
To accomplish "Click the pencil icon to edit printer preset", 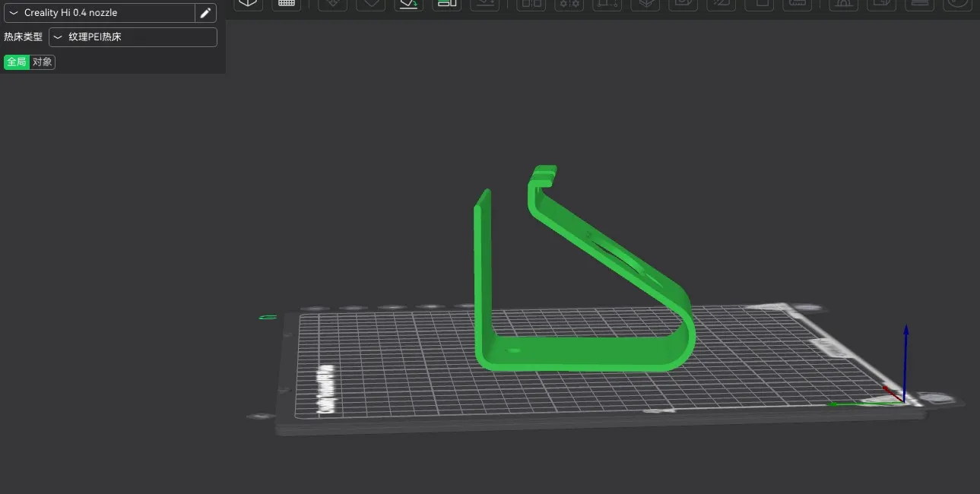I will (205, 13).
